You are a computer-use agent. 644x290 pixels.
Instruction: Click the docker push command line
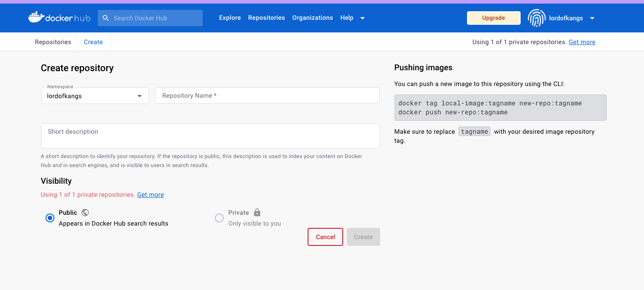coord(453,112)
